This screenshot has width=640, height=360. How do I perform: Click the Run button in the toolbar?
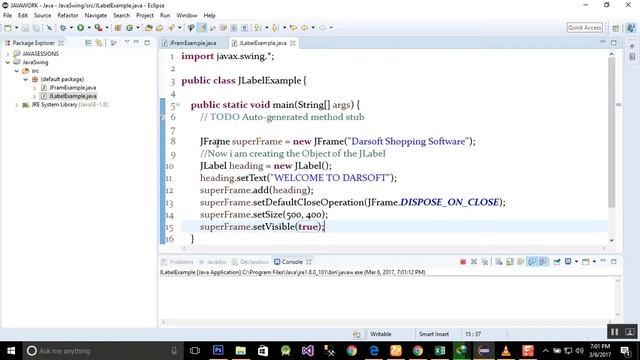80,28
